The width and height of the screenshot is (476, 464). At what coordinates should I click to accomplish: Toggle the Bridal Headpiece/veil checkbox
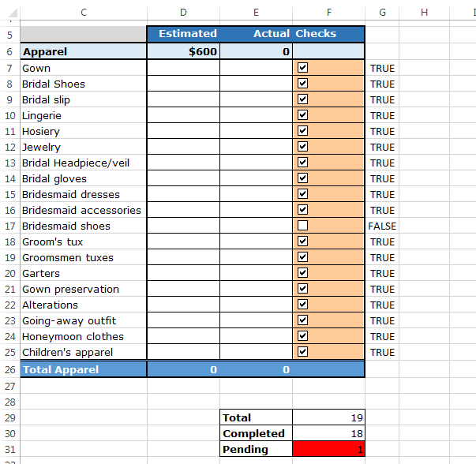(302, 163)
